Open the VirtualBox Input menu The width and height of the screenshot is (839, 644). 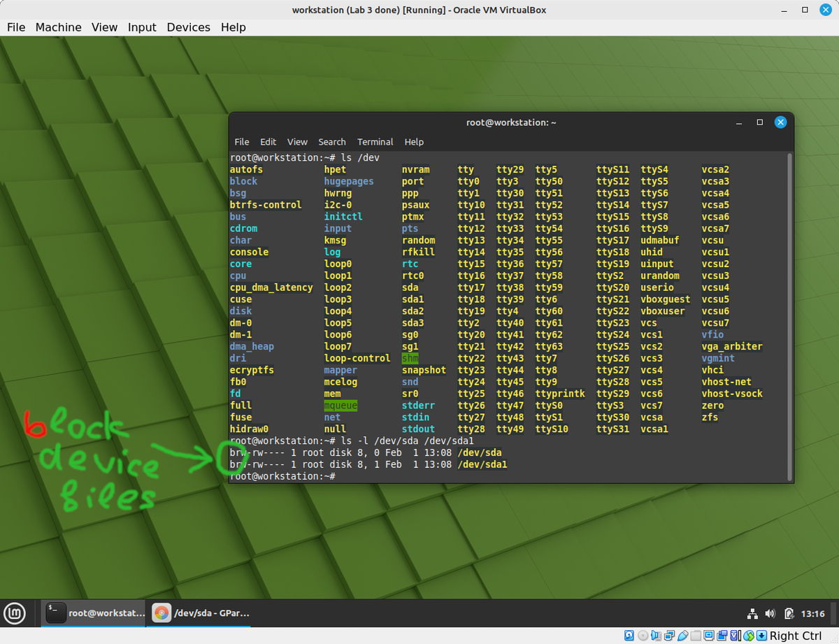pyautogui.click(x=142, y=27)
